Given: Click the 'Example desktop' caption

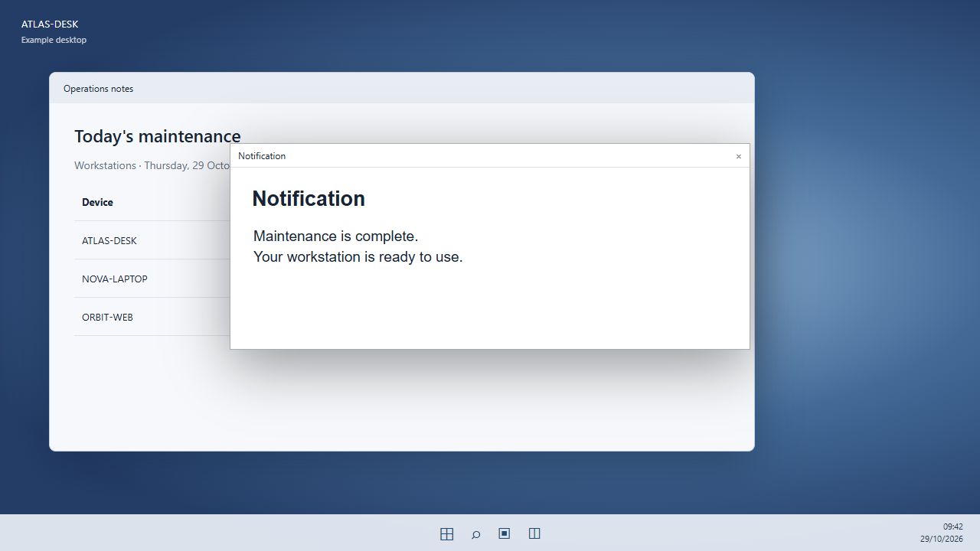Looking at the screenshot, I should point(54,40).
